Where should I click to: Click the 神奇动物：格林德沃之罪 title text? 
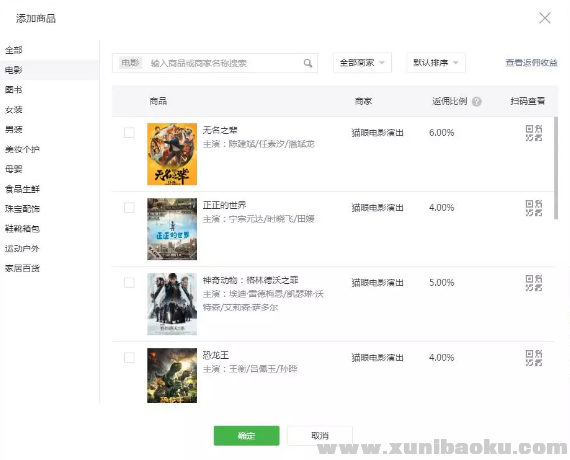click(x=250, y=280)
